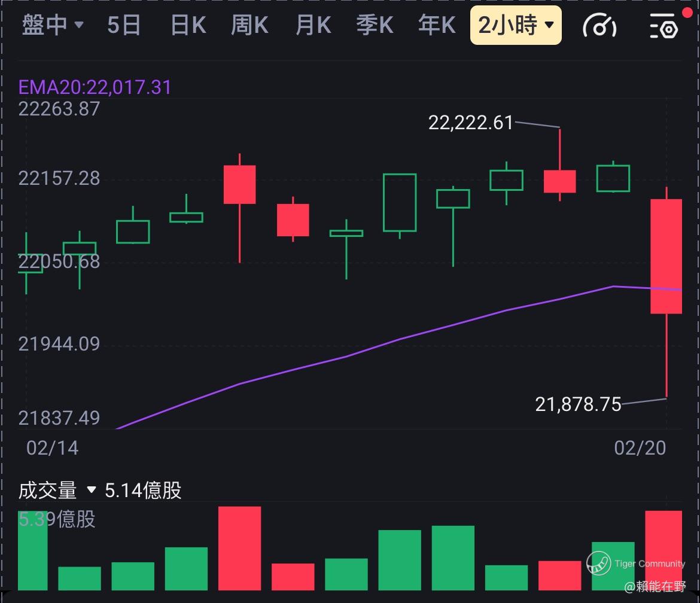
Task: Select the 日K tab
Action: 188,26
